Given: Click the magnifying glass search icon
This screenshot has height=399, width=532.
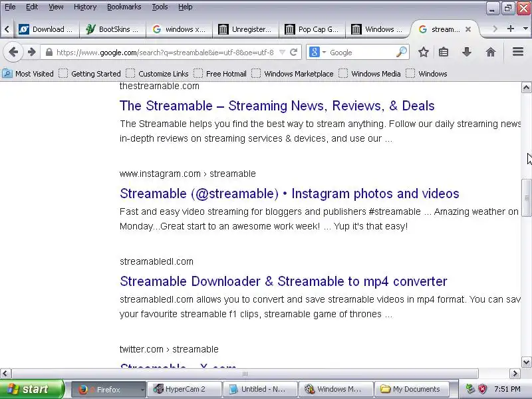Looking at the screenshot, I should pos(401,53).
